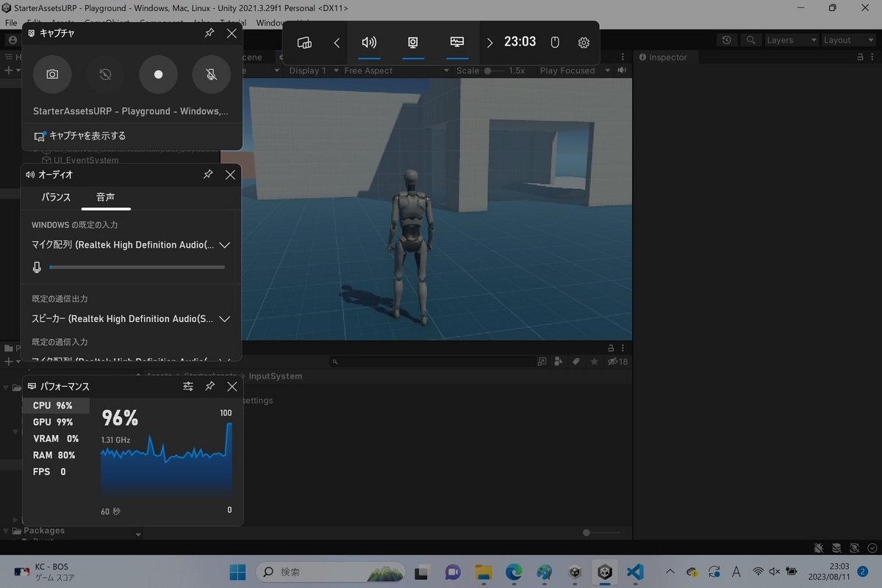The width and height of the screenshot is (882, 588).
Task: Close the オーディオ widget
Action: click(x=230, y=174)
